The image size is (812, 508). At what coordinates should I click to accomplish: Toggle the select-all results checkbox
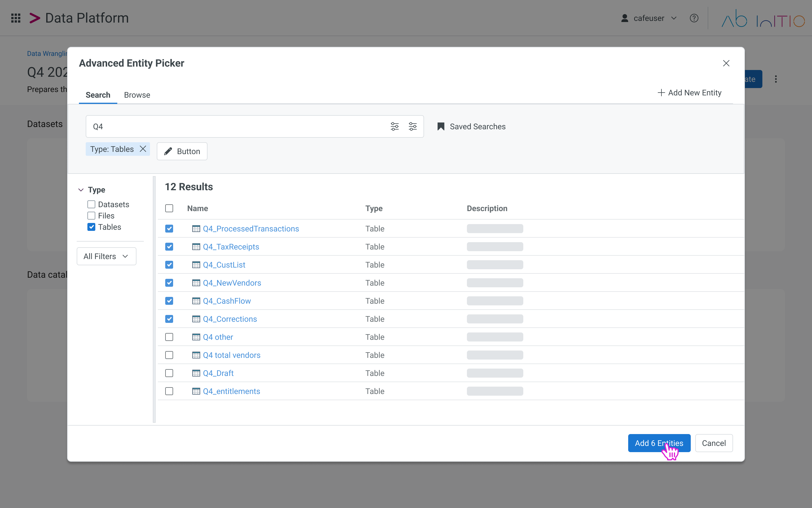169,208
